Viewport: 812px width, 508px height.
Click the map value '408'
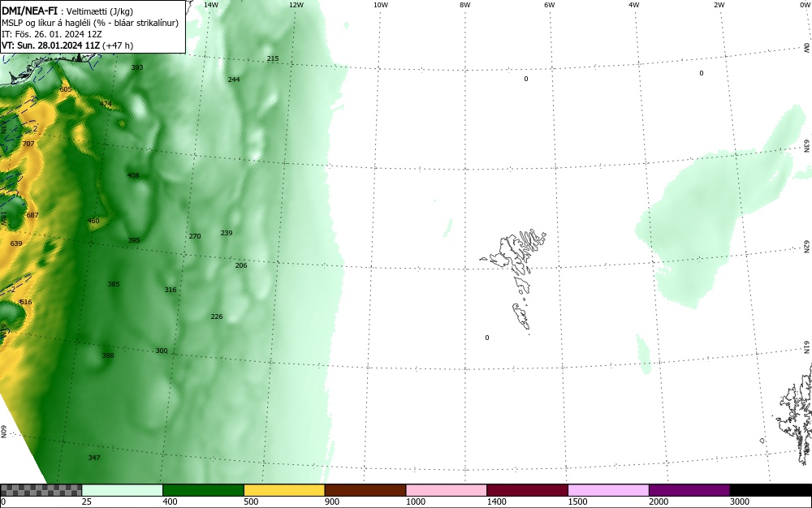pyautogui.click(x=133, y=175)
